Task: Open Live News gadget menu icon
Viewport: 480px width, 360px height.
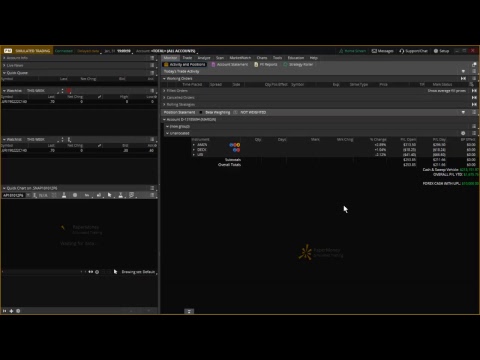Action: 152,65
